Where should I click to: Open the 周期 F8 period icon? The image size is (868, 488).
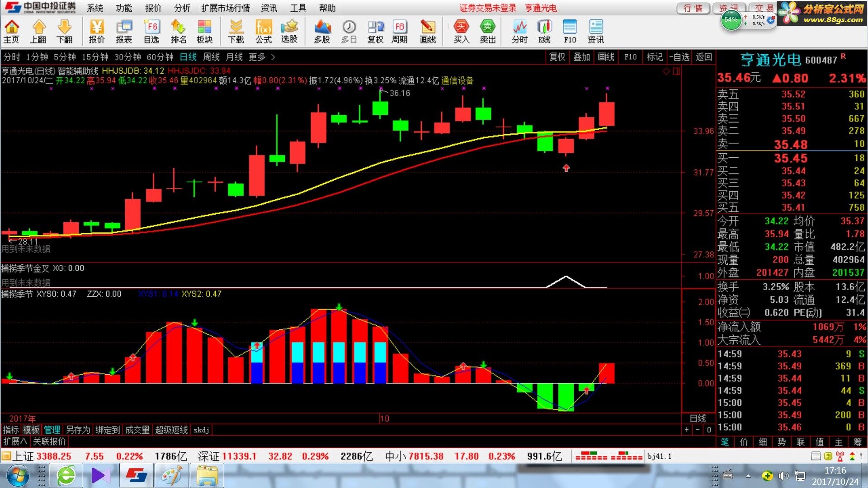pos(400,32)
